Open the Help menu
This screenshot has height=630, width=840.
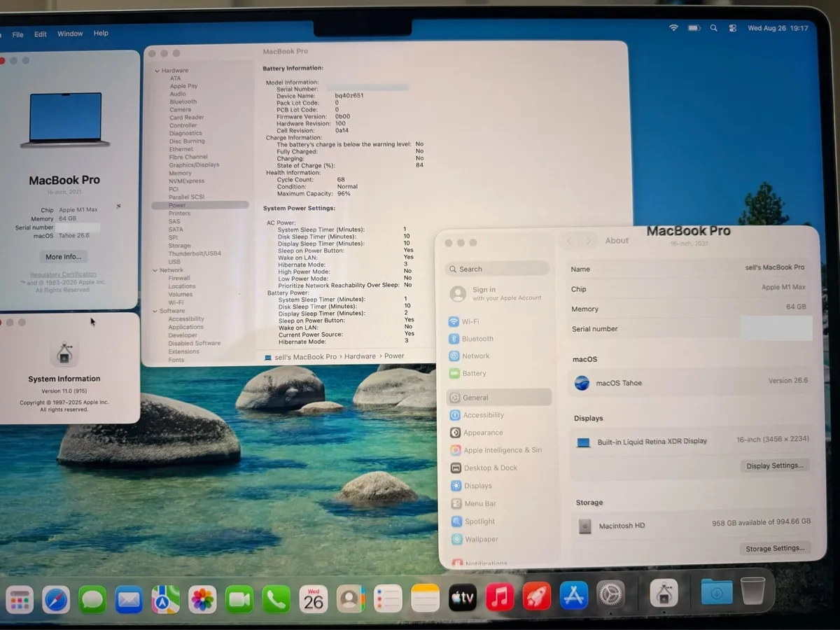pos(101,33)
